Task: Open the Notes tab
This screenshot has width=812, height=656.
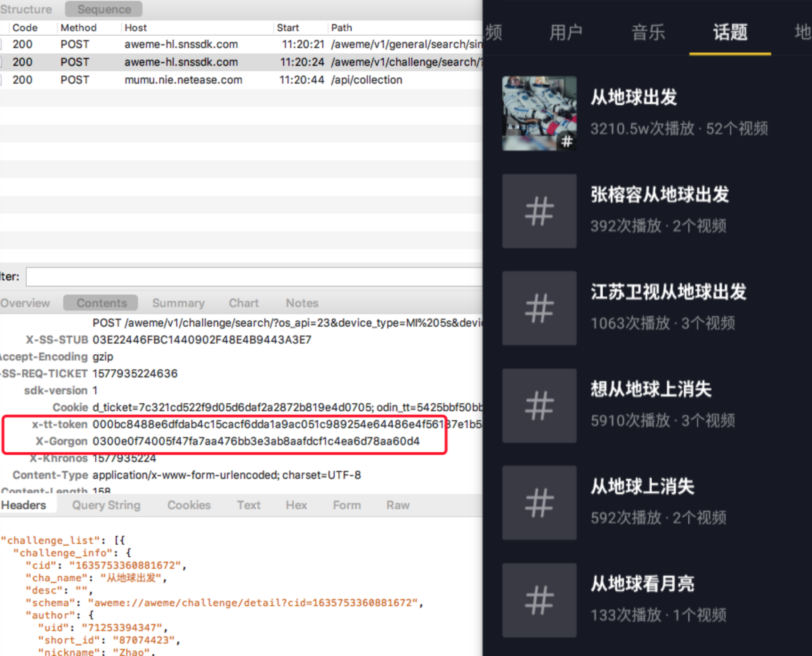Action: pos(302,303)
